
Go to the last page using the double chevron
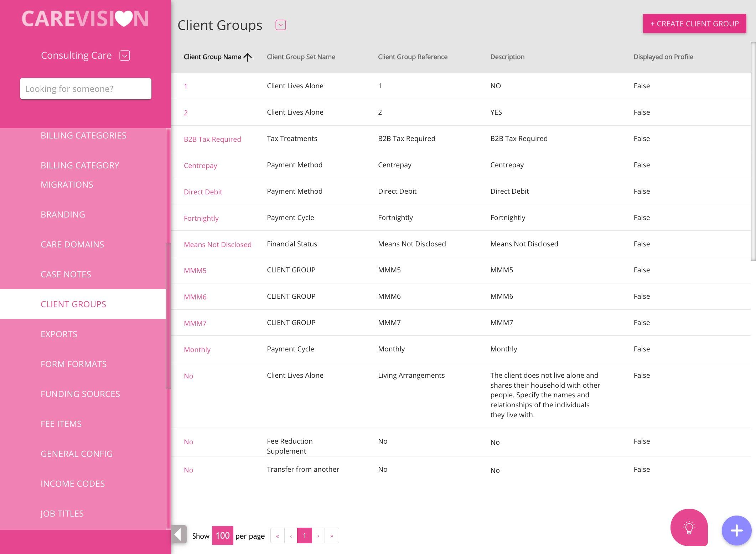point(332,536)
